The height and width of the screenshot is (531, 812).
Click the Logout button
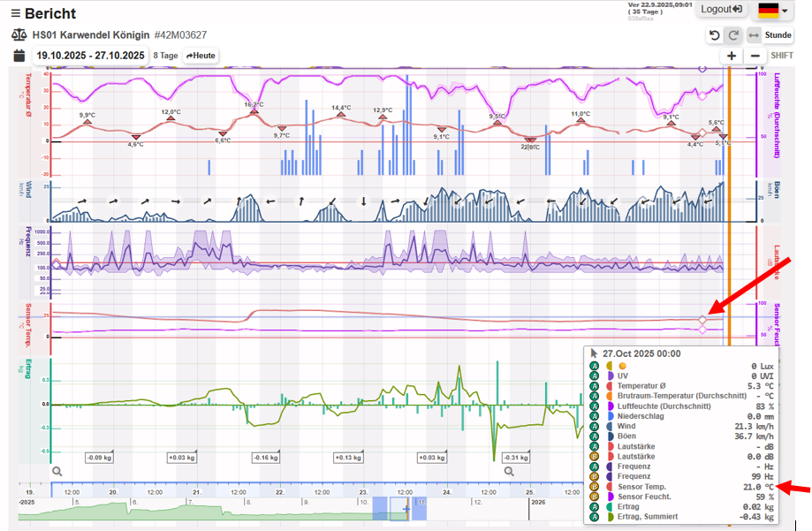pos(722,10)
